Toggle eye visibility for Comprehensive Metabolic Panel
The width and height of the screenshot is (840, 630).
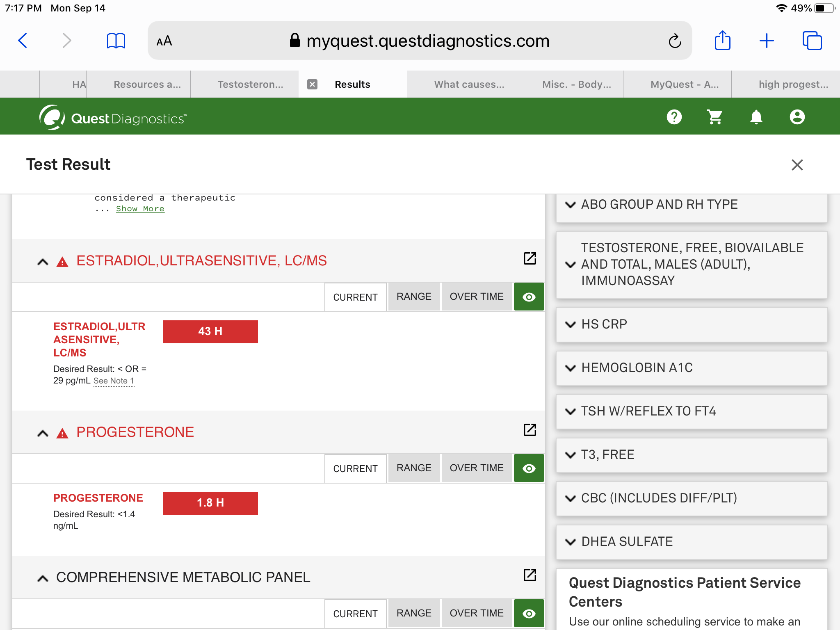pos(529,614)
